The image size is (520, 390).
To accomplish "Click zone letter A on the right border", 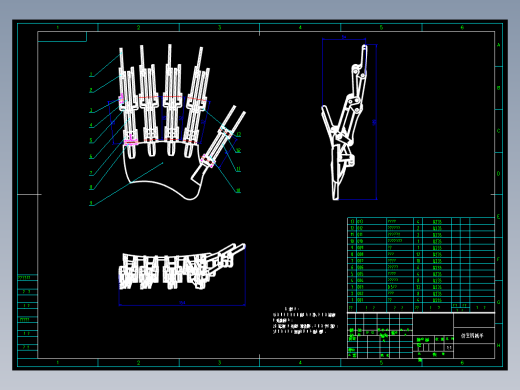I will (x=499, y=45).
